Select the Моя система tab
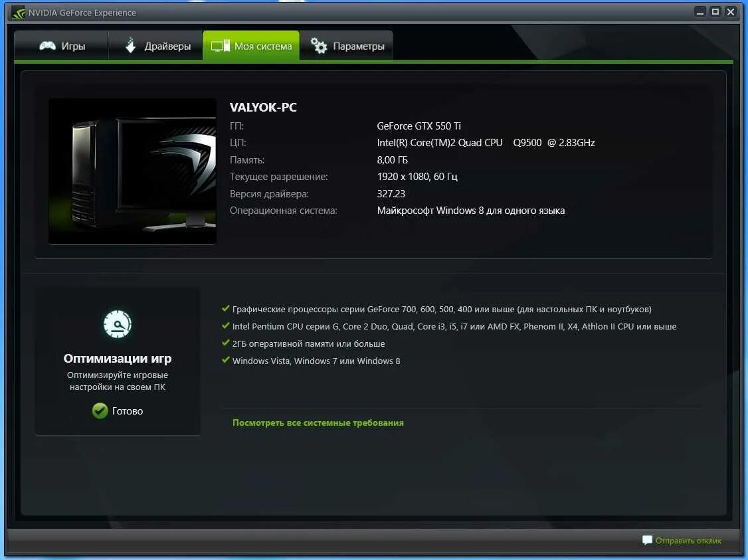 pos(251,46)
